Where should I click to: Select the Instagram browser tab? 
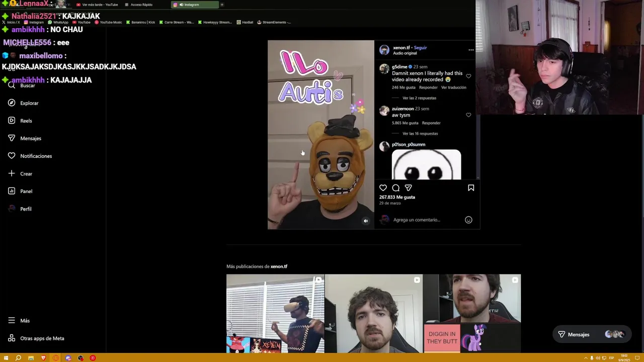click(x=195, y=5)
